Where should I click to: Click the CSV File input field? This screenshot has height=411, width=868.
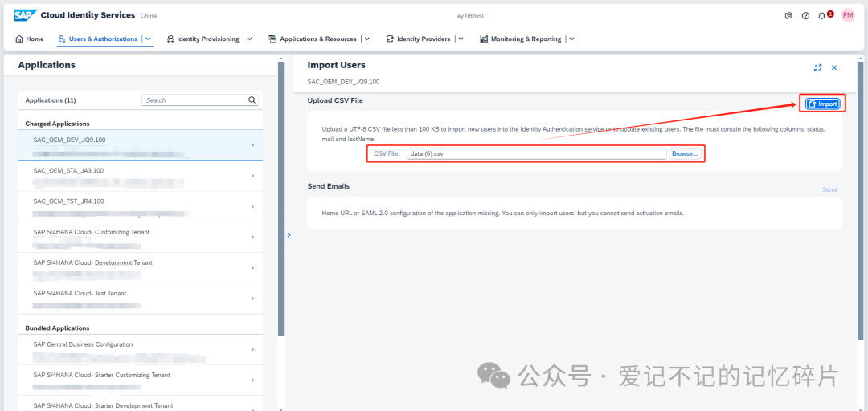point(536,153)
